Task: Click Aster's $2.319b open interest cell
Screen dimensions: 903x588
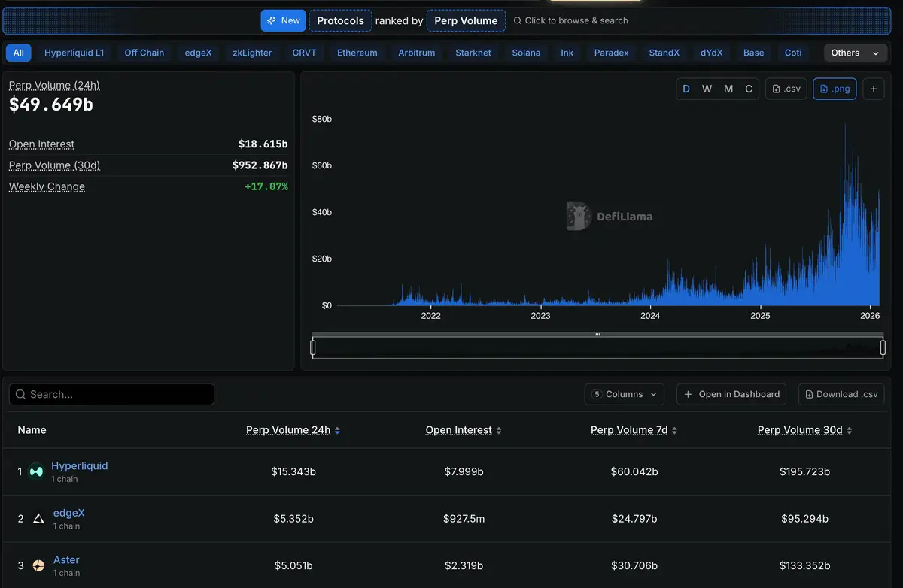Action: (x=464, y=565)
